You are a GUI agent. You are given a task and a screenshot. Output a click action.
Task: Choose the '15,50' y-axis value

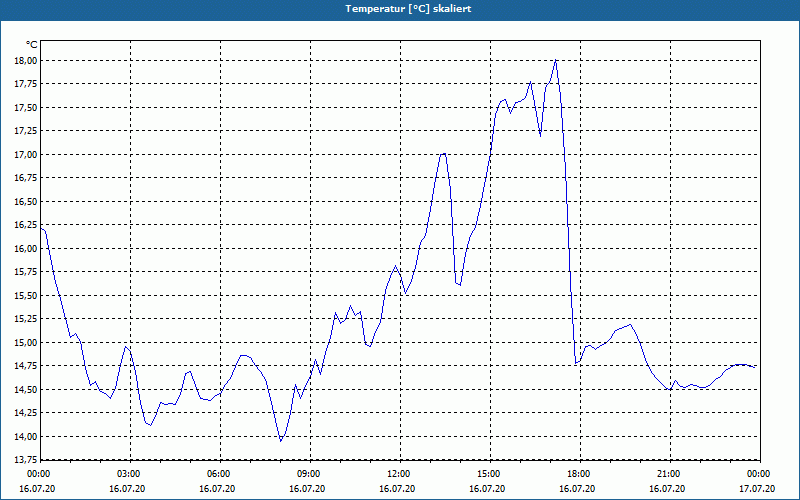[26, 295]
